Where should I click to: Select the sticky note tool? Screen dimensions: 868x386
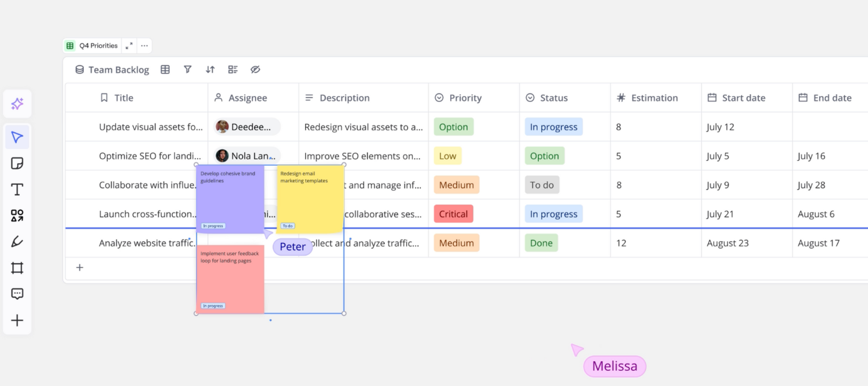pos(17,163)
